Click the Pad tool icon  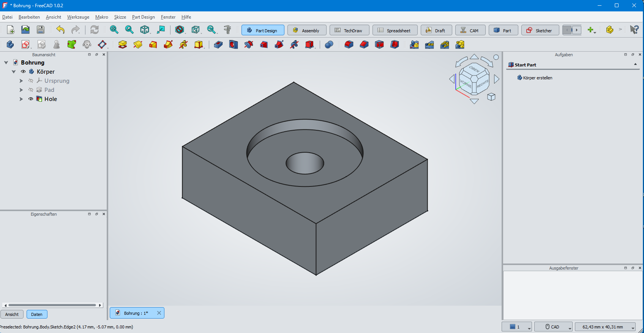click(122, 44)
